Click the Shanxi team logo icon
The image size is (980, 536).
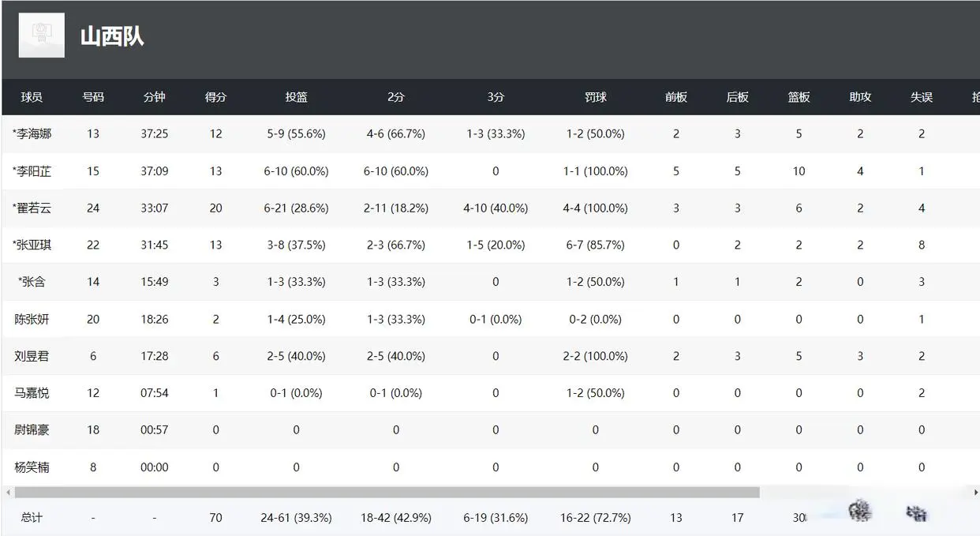(x=41, y=36)
